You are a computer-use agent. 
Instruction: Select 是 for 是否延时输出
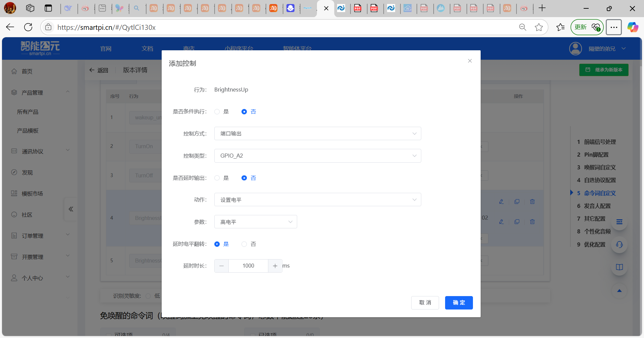[217, 178]
